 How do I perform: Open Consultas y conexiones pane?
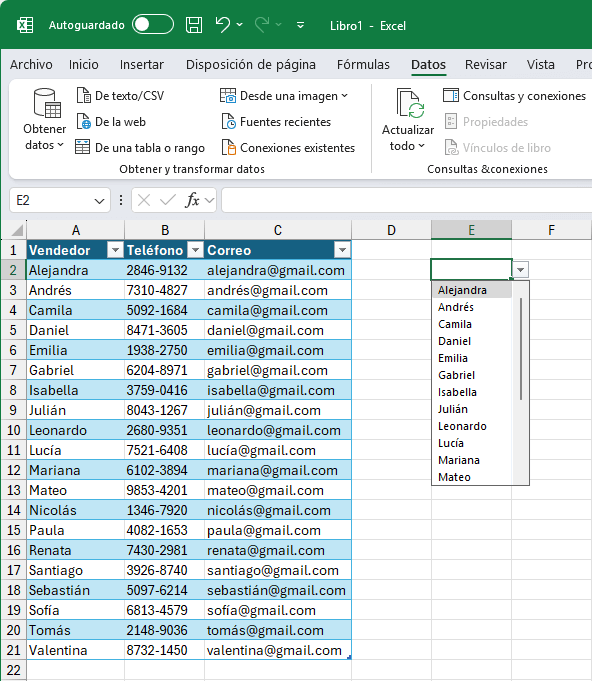(x=514, y=96)
